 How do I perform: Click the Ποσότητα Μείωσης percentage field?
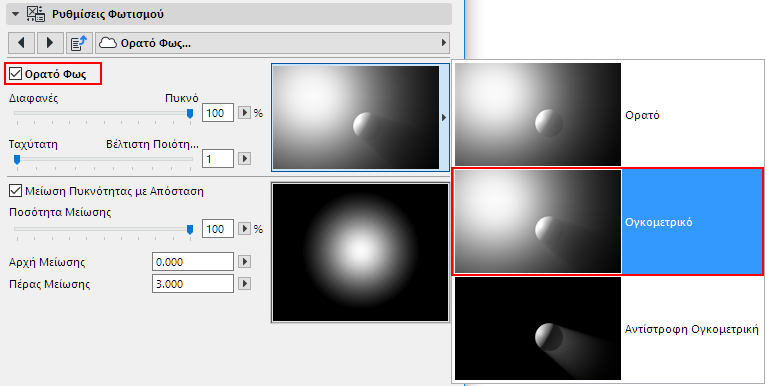218,229
